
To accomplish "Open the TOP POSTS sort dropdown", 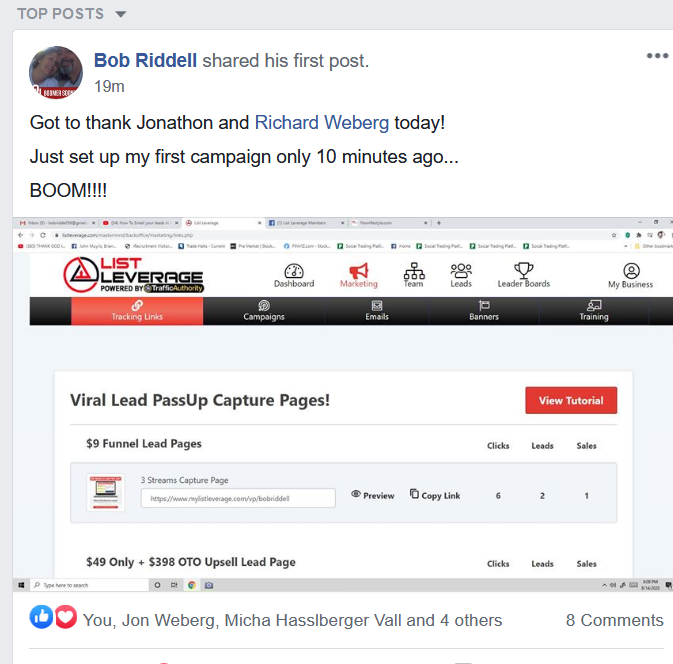I will (71, 14).
